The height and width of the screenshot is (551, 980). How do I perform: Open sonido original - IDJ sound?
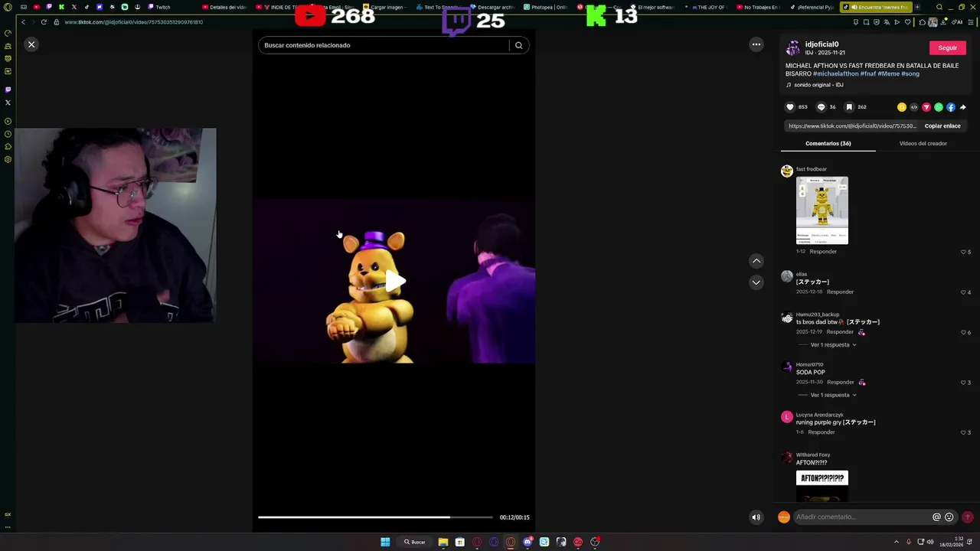[818, 85]
